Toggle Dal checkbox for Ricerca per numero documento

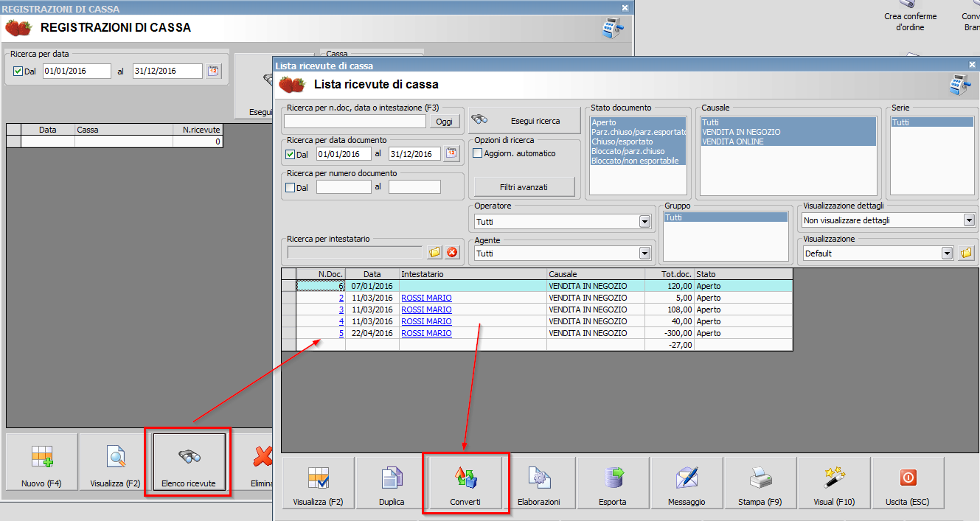point(290,187)
